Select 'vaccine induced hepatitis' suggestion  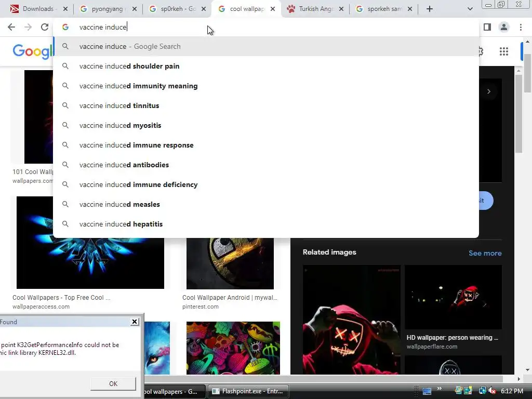pos(266,224)
